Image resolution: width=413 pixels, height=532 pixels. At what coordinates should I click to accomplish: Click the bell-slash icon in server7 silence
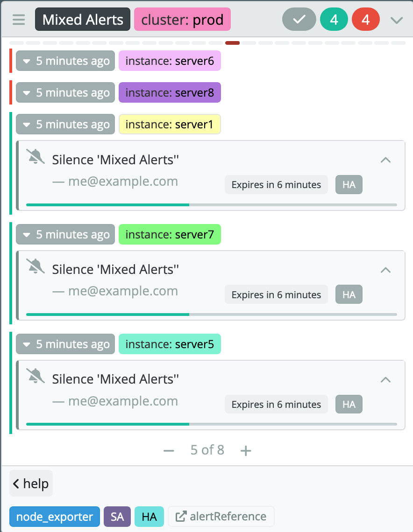pos(36,266)
